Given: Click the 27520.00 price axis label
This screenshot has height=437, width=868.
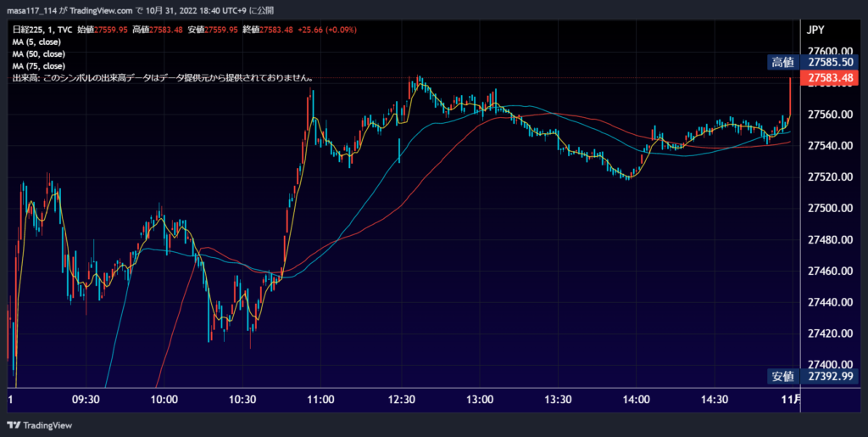Looking at the screenshot, I should [x=829, y=177].
